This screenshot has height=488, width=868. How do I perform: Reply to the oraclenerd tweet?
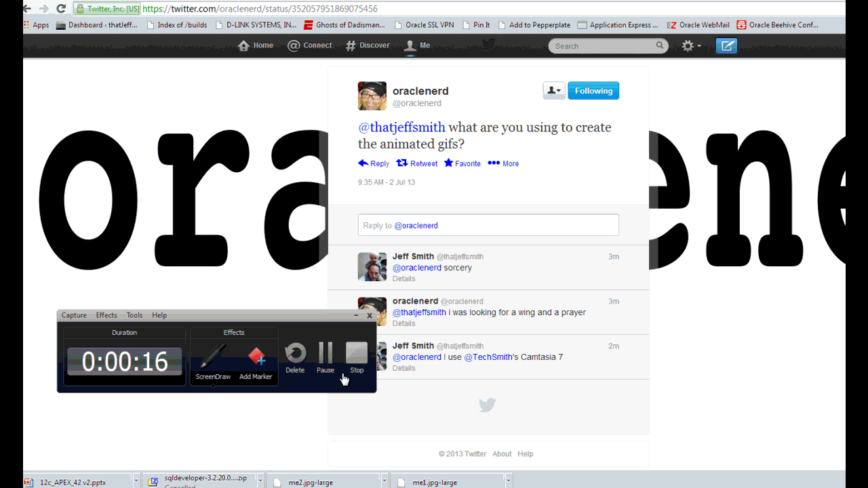(x=374, y=163)
